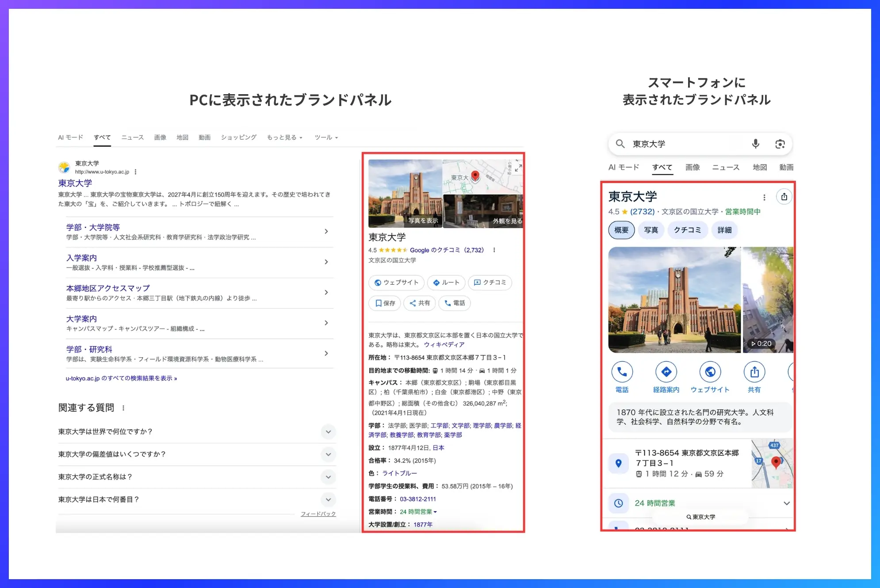This screenshot has width=880, height=588.
Task: Expand the 24 時間営業 hours section
Action: (x=787, y=503)
